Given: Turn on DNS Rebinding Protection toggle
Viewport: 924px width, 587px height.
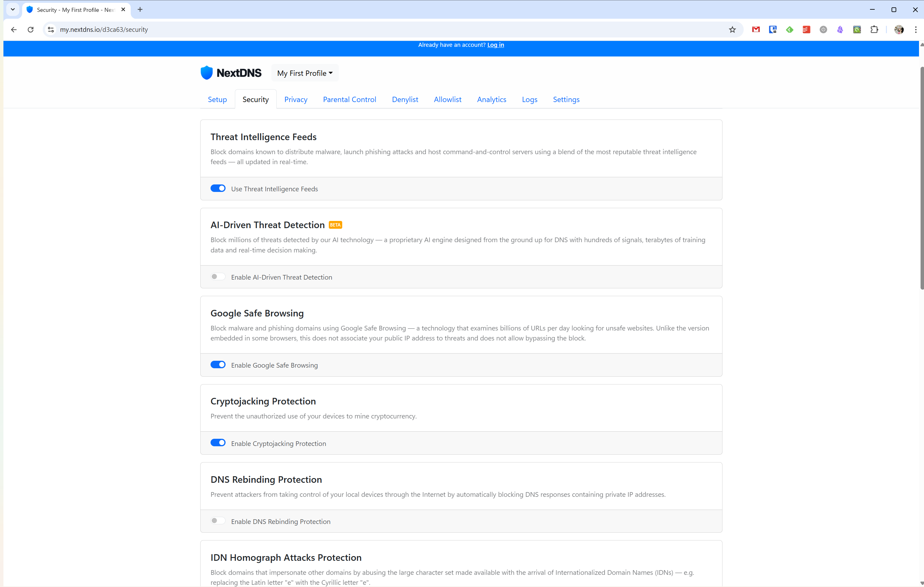Looking at the screenshot, I should (218, 521).
